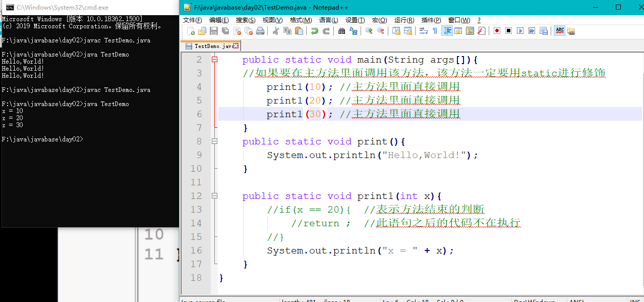
Task: Click the Zoom in magnifier icon
Action: click(x=369, y=31)
